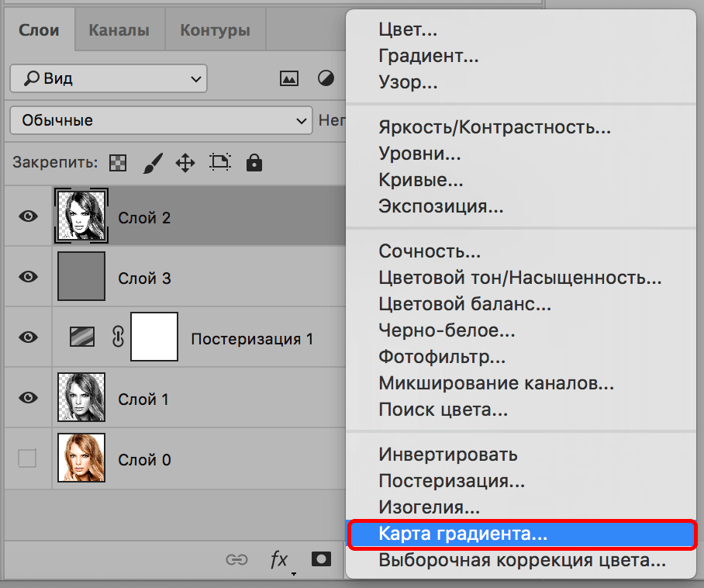Click the pixel layer filter icon

[289, 78]
